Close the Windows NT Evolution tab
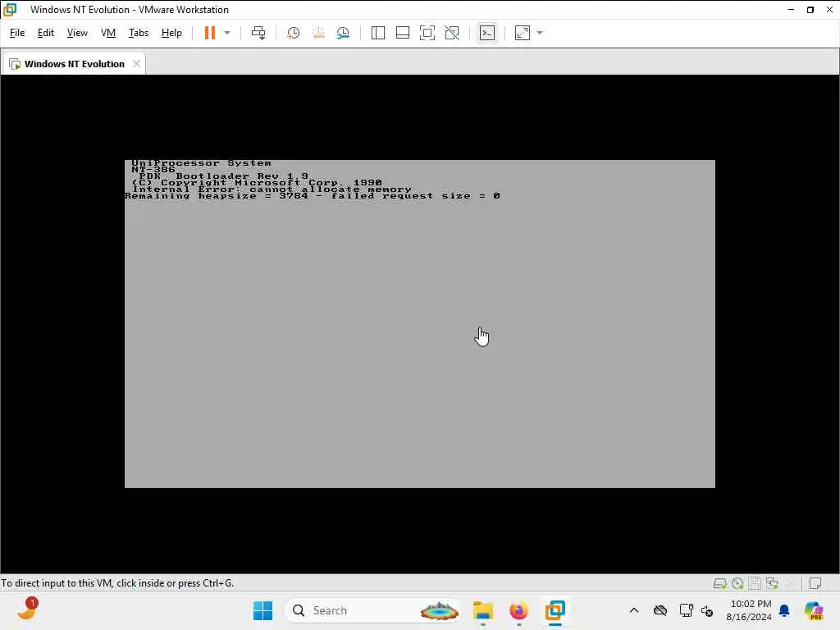 [x=137, y=64]
